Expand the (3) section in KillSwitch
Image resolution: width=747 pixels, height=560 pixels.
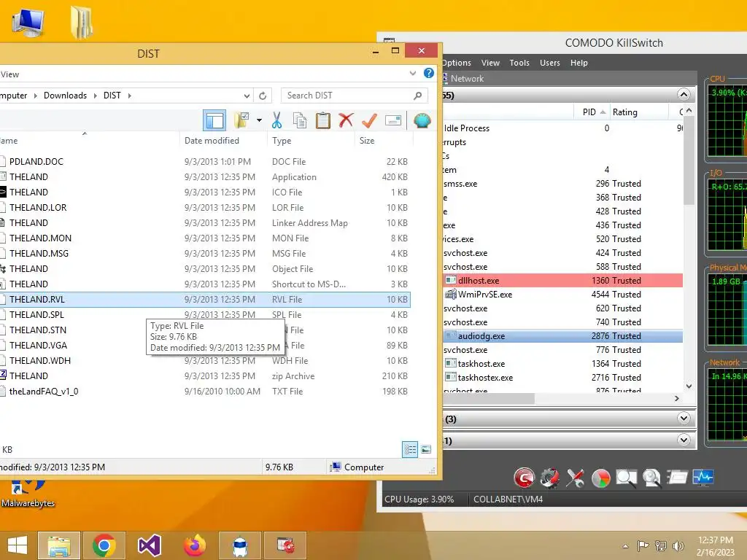pos(684,419)
